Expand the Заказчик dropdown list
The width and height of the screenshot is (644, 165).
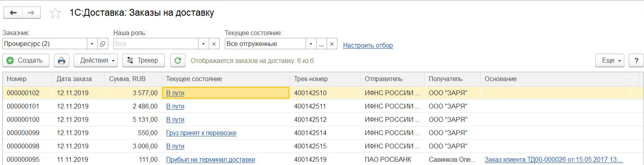tap(92, 44)
